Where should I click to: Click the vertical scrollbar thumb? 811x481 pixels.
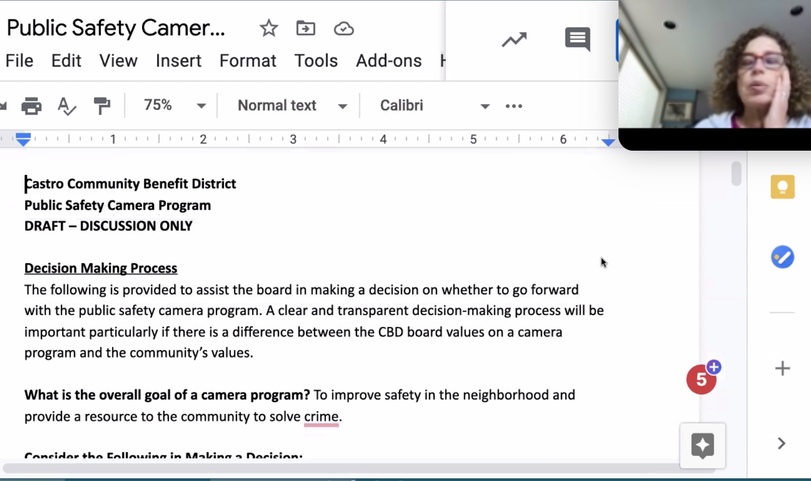(736, 174)
